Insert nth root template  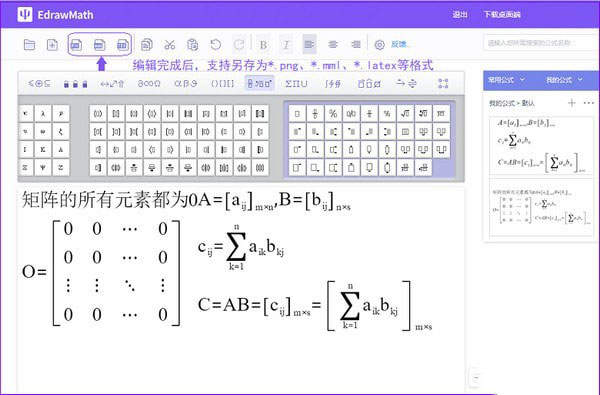[423, 113]
